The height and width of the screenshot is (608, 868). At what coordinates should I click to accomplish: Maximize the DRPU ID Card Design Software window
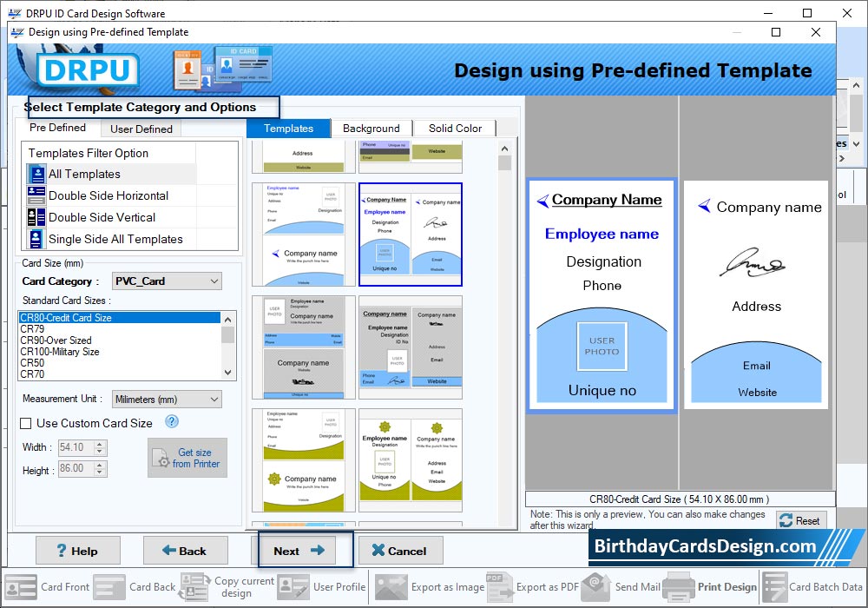(807, 13)
